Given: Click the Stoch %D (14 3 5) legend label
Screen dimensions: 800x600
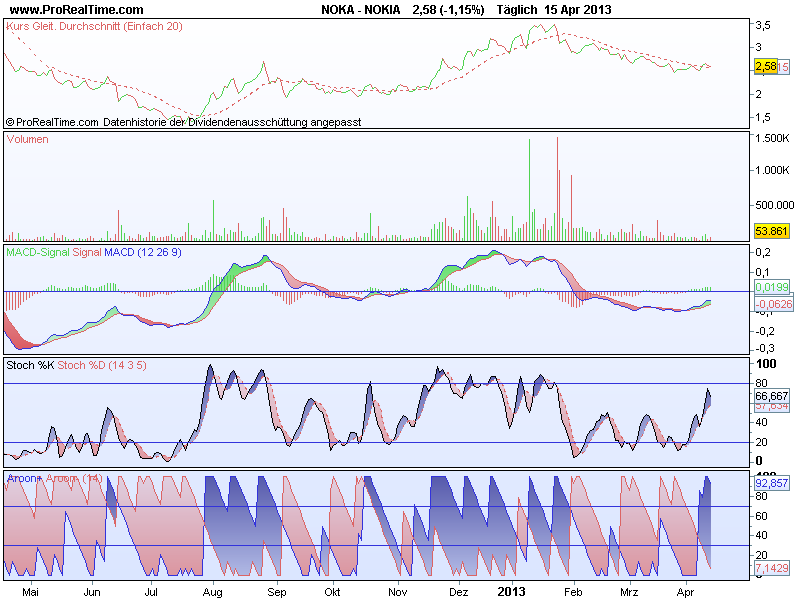Looking at the screenshot, I should pyautogui.click(x=102, y=365).
